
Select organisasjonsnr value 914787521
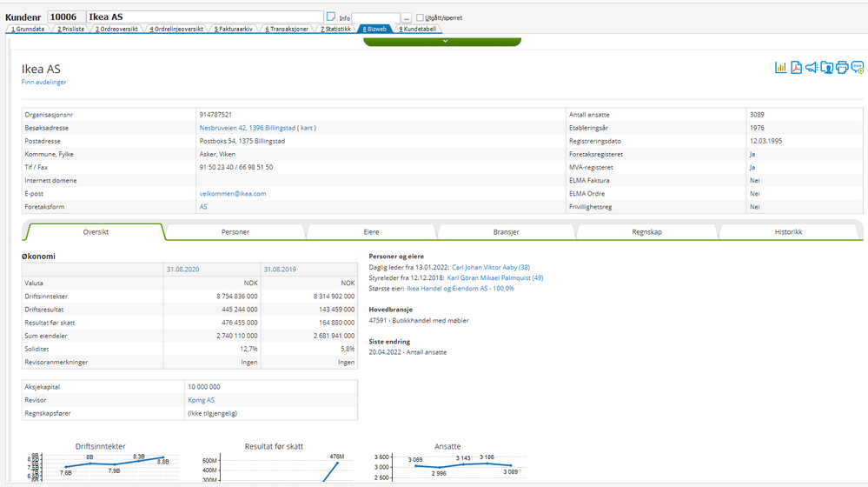click(215, 115)
